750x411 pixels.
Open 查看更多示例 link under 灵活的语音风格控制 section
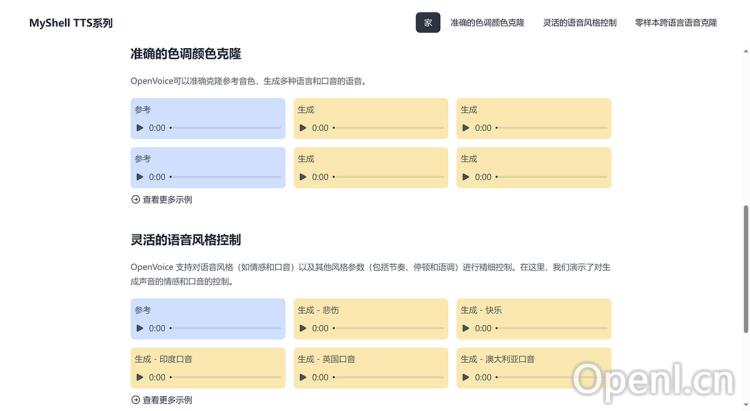coord(161,400)
